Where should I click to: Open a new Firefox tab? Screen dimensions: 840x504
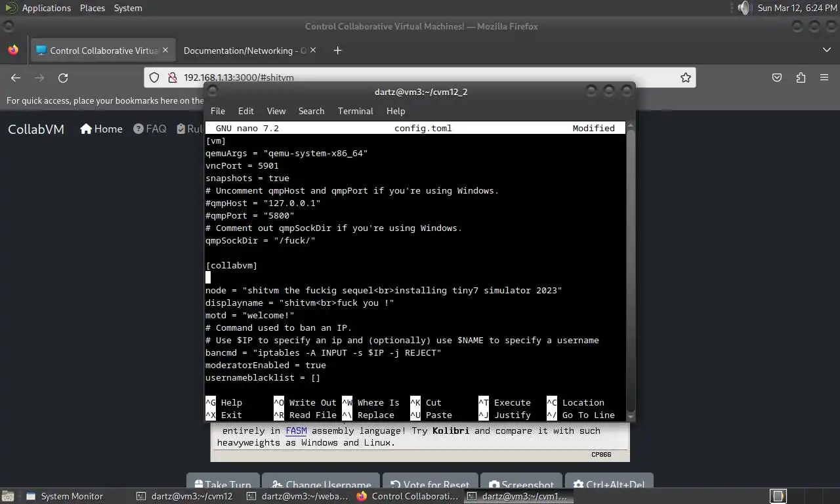tap(337, 51)
